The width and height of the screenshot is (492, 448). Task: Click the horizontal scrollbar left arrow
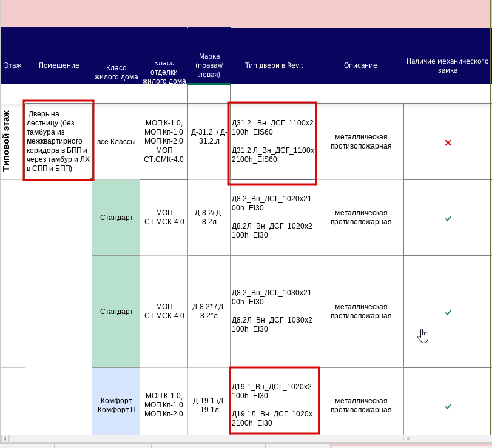pyautogui.click(x=5, y=438)
